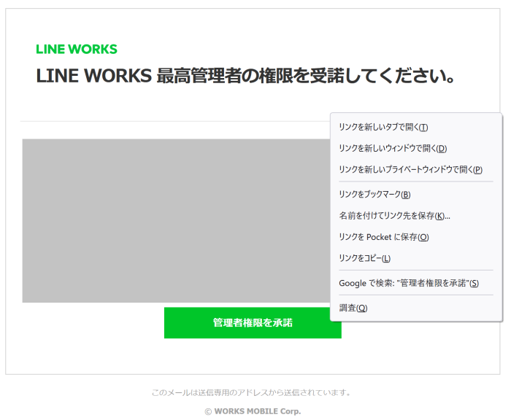The width and height of the screenshot is (511, 420).
Task: Select 名前を付けてリンク先を保存 entry
Action: coord(416,216)
